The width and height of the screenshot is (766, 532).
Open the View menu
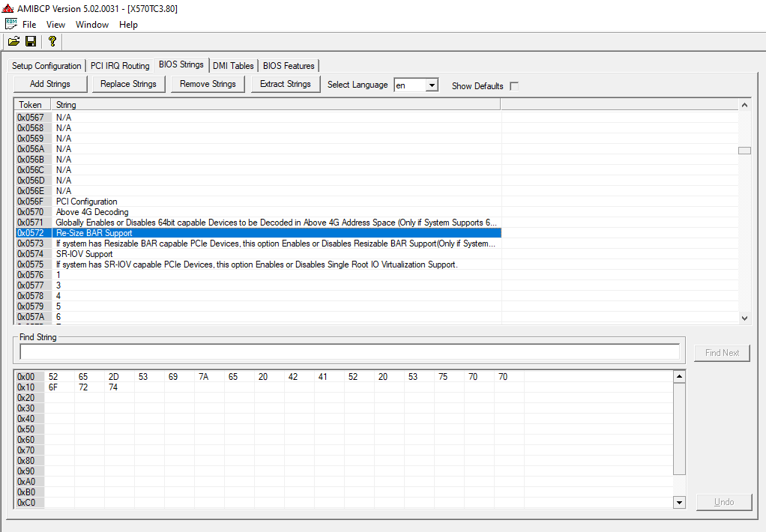coord(55,25)
